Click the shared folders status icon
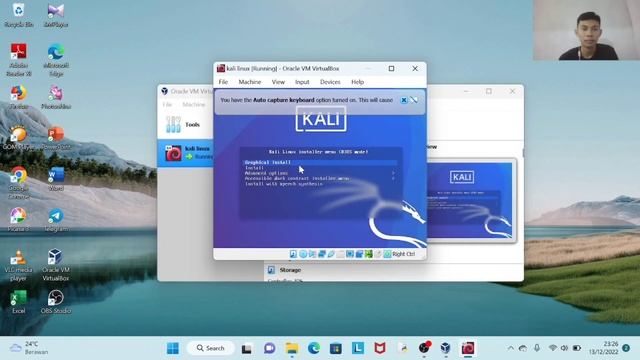The image size is (640, 360). (x=340, y=254)
